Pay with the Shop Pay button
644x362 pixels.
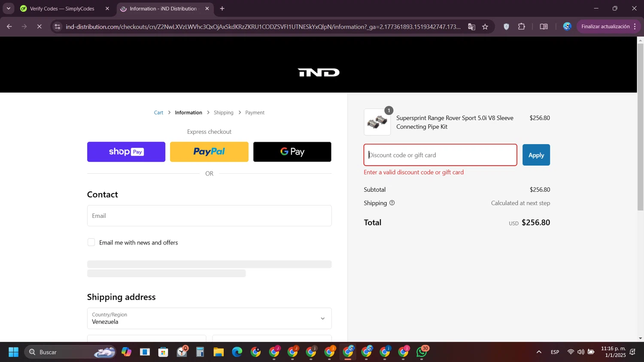point(126,152)
